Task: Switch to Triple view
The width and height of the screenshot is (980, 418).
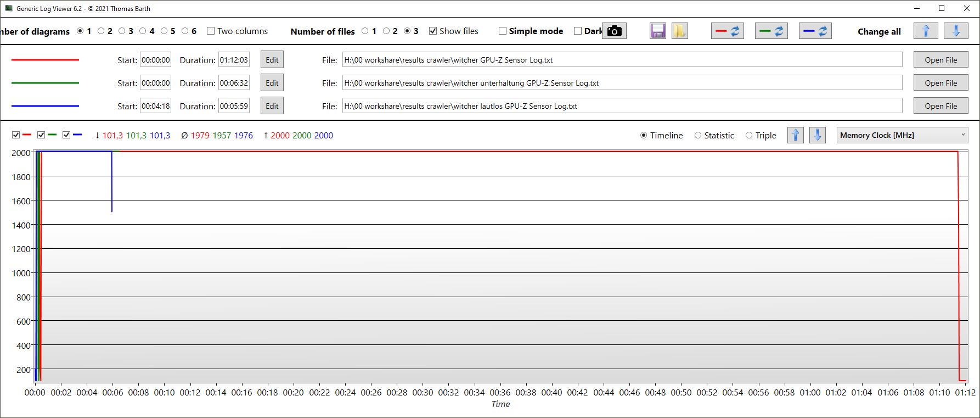Action: pos(749,136)
